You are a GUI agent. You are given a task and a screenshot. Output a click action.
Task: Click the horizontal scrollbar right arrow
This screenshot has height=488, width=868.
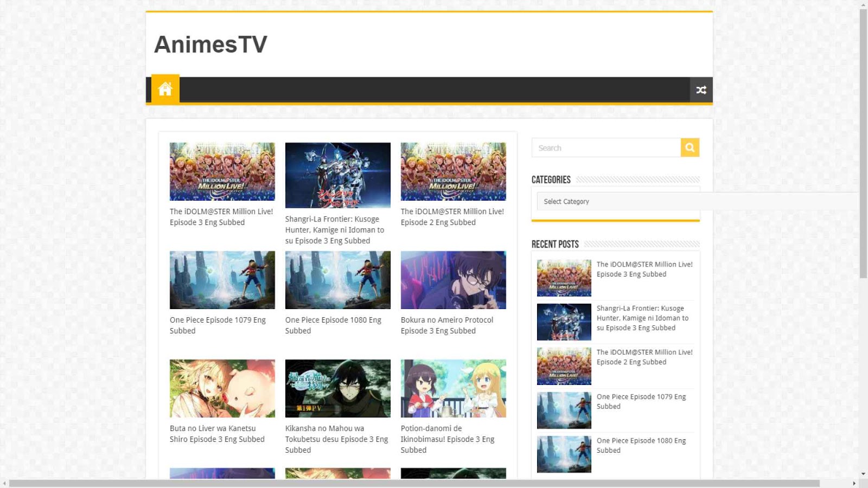point(854,483)
